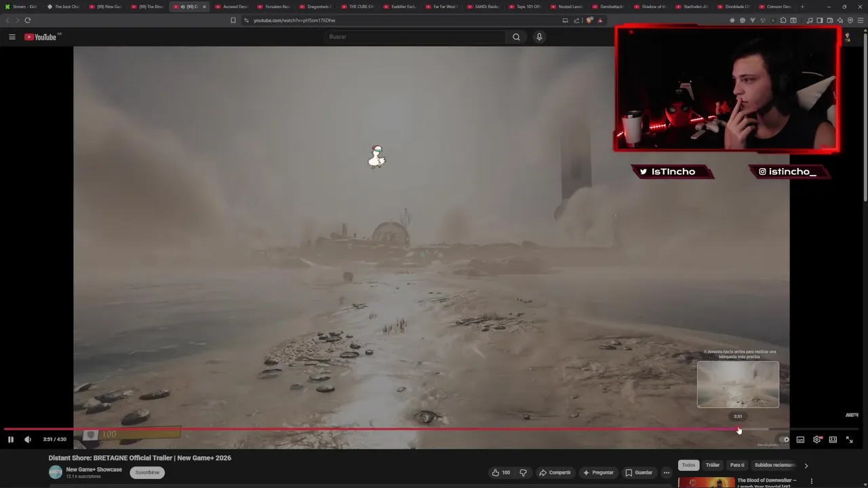Show more filter chips arrow

coord(806,466)
